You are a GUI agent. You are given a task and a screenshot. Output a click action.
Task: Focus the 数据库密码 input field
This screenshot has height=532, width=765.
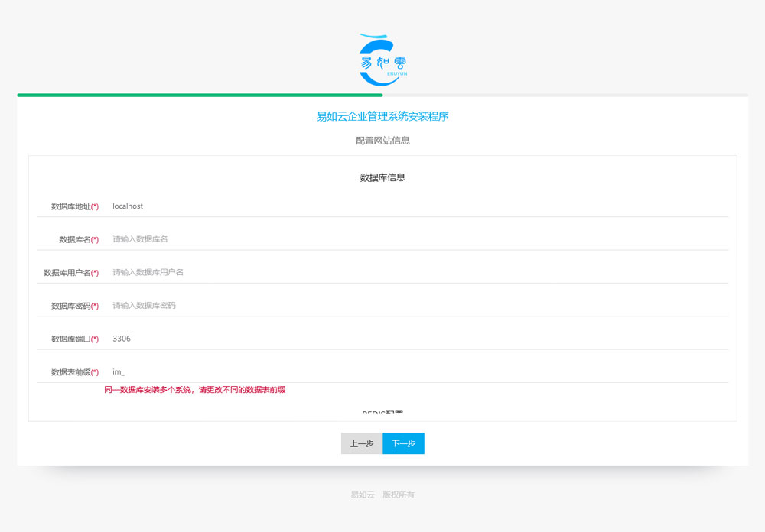coord(415,306)
